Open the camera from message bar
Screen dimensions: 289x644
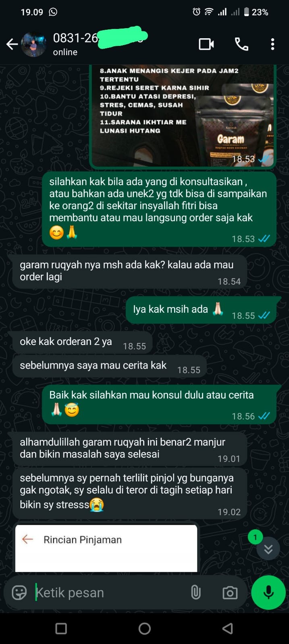[x=230, y=592]
